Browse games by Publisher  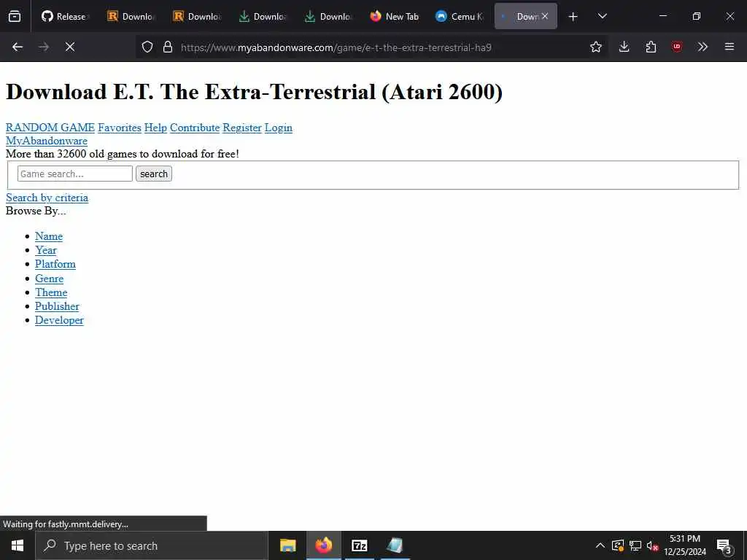click(x=57, y=306)
